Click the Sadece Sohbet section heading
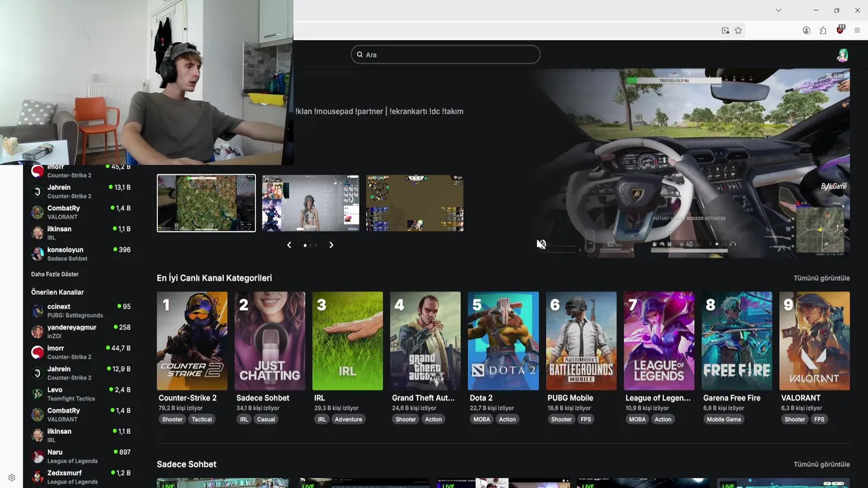 (186, 464)
